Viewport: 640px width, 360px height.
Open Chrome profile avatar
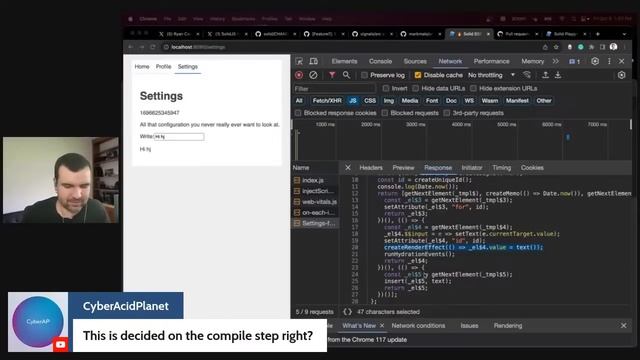point(613,47)
